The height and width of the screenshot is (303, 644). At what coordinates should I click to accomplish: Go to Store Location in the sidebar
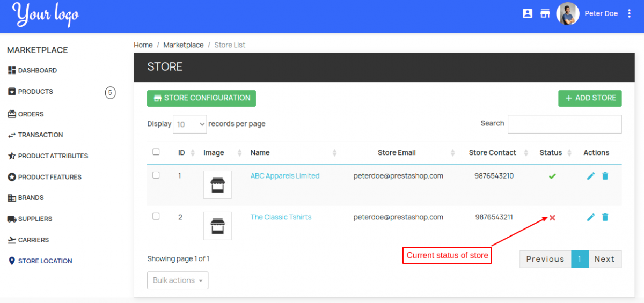tap(45, 261)
